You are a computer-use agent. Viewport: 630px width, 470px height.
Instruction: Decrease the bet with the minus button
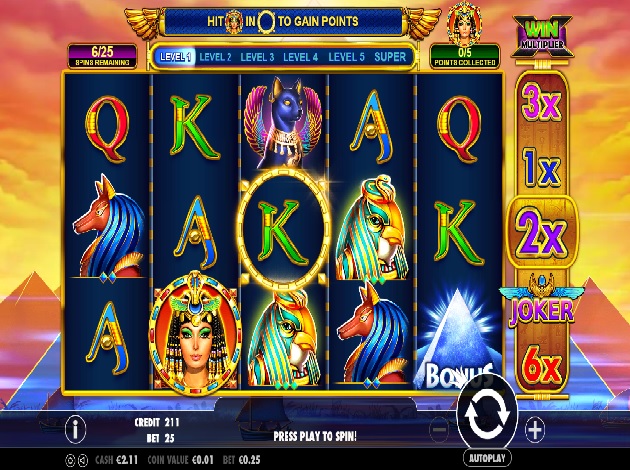(x=440, y=429)
